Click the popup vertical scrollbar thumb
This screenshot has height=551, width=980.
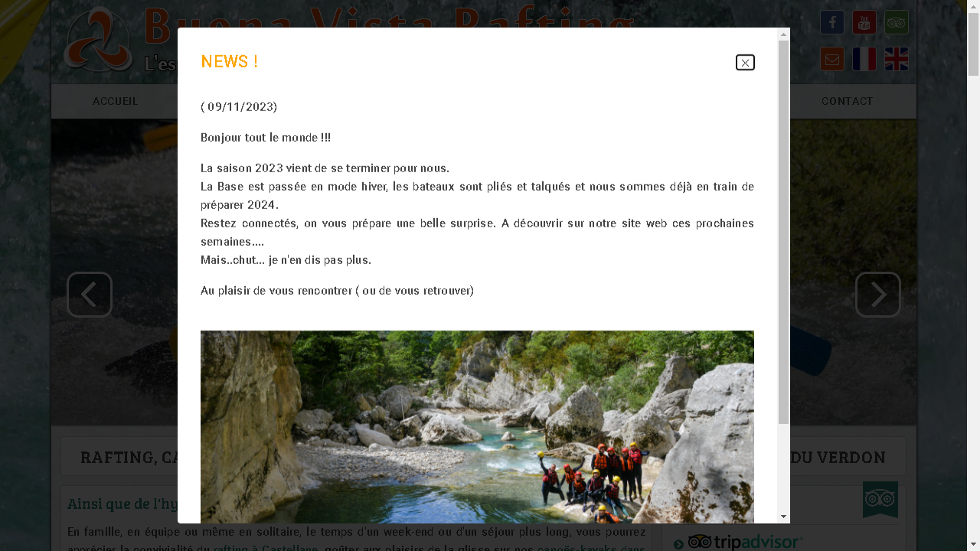pos(783,232)
